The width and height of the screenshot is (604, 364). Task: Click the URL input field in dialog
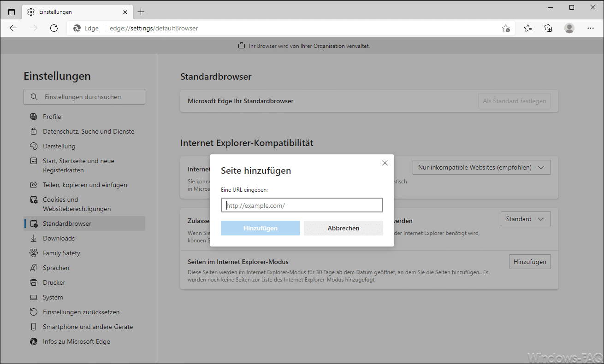click(x=302, y=205)
